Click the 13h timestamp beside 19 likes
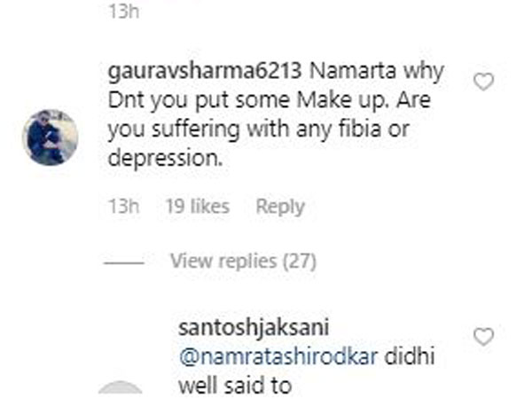Screen dimensions: 532x399 click(124, 207)
